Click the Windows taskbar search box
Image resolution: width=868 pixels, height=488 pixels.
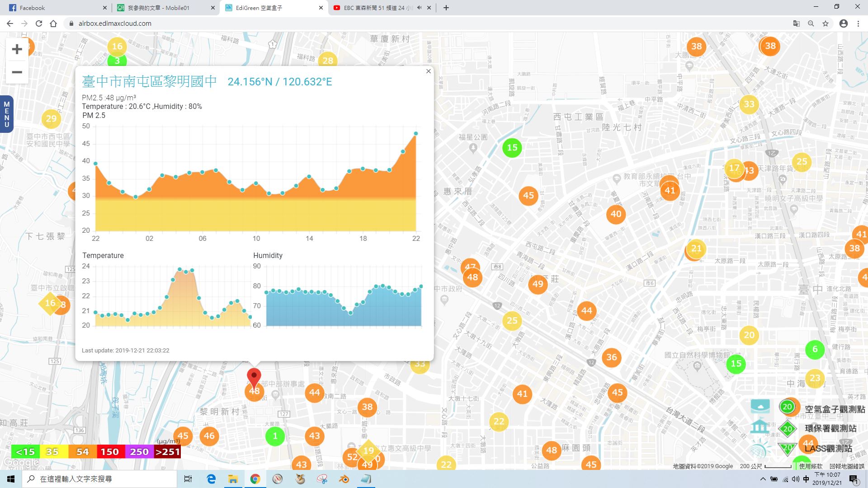(99, 479)
